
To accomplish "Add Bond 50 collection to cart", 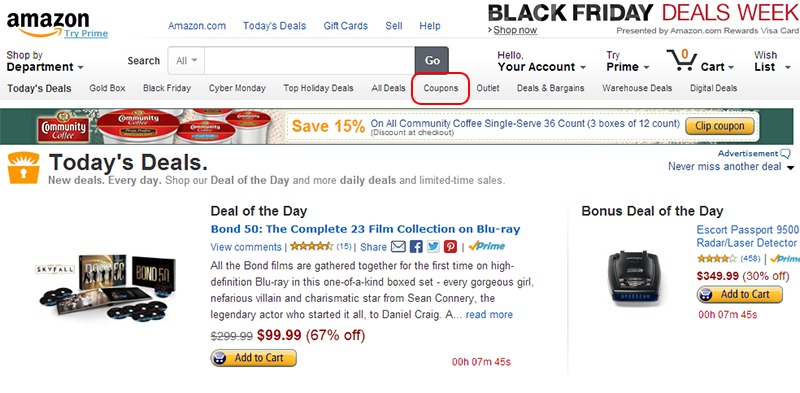I will click(x=254, y=358).
